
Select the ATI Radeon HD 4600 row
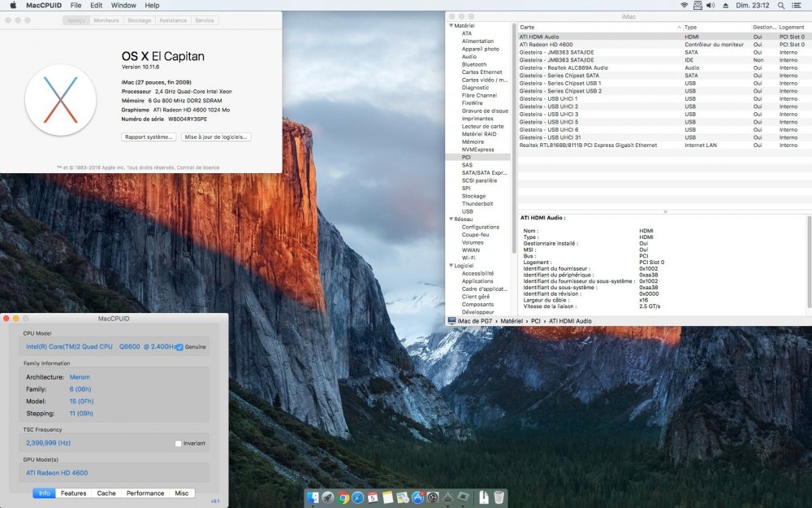(664, 45)
